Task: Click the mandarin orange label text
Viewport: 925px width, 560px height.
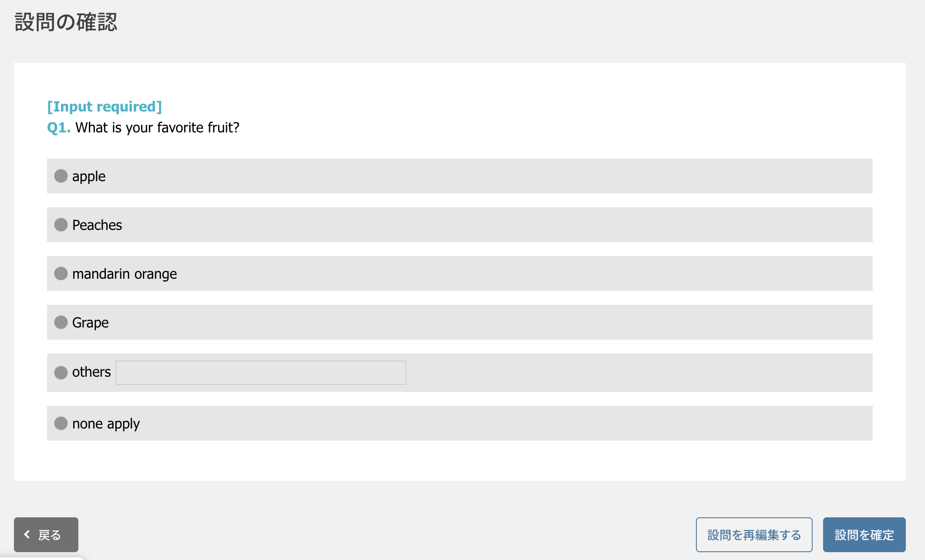Action: click(x=125, y=274)
